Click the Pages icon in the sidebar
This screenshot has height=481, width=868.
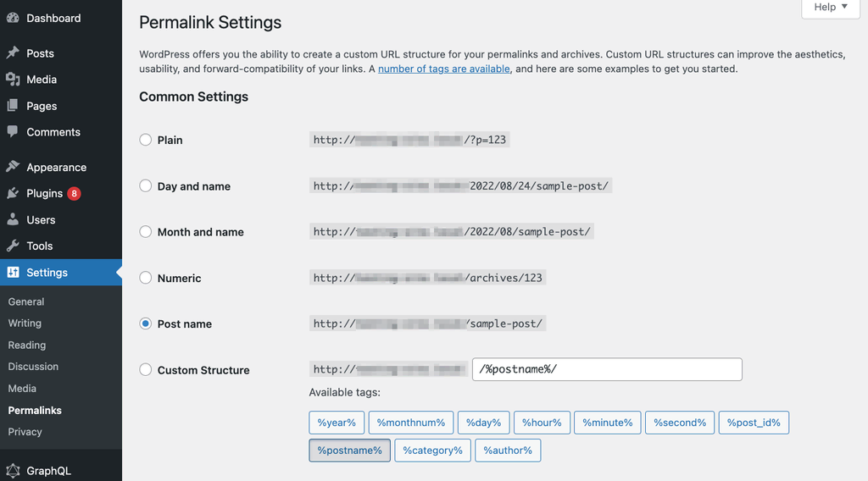coord(13,105)
